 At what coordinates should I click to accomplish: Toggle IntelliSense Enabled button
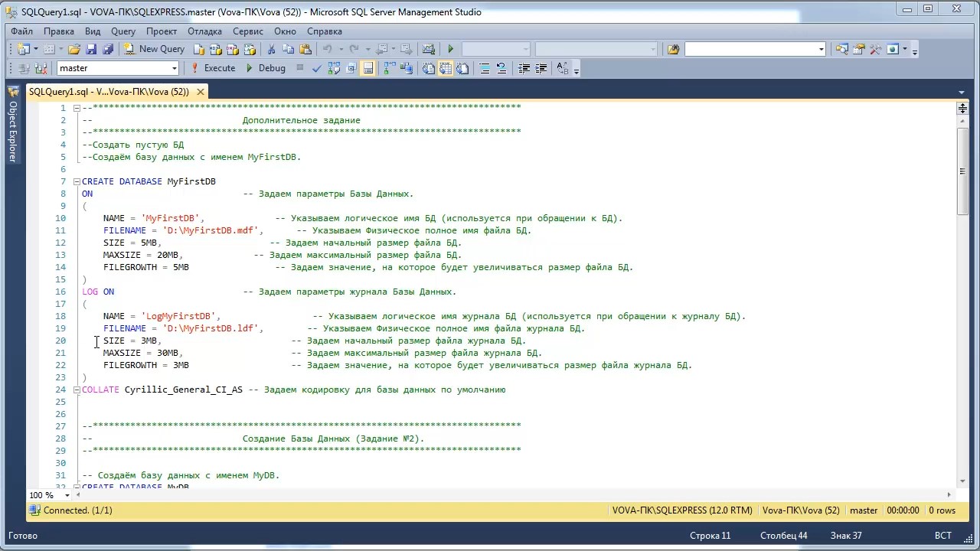click(368, 68)
